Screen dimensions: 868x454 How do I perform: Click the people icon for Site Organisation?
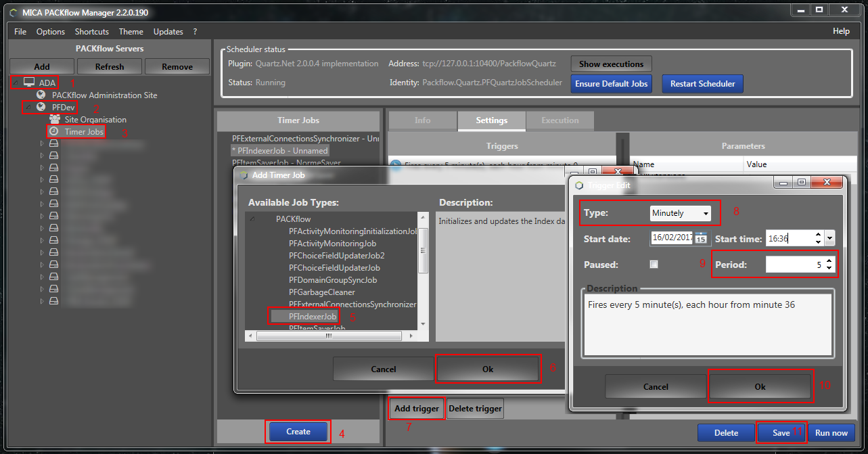coord(54,119)
